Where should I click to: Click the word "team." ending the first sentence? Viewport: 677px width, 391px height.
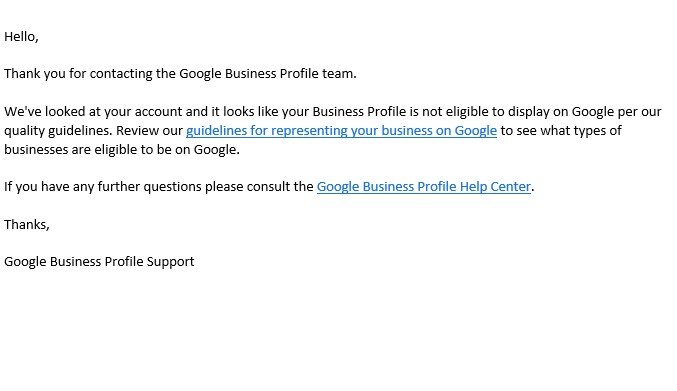339,74
